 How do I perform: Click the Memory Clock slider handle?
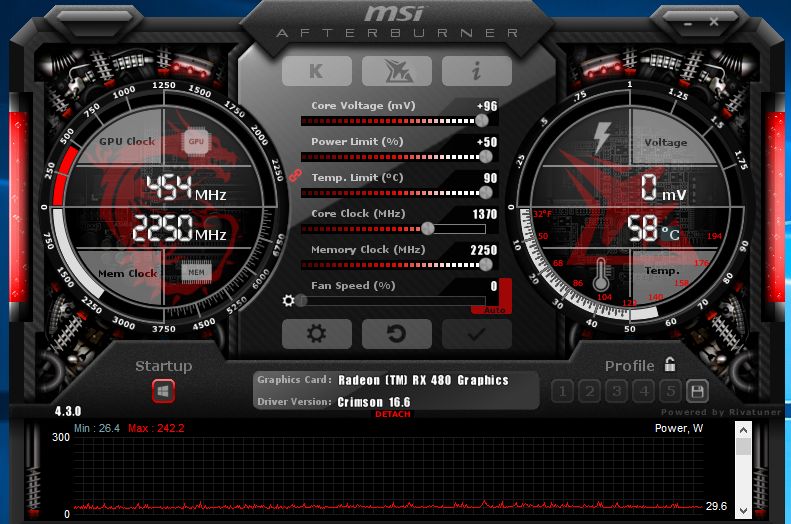486,265
